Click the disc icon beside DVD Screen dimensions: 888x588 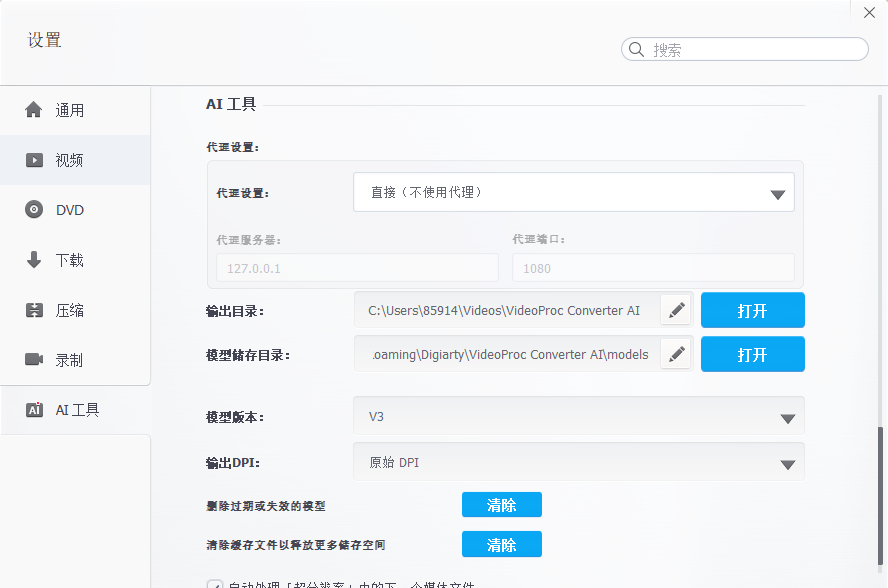pyautogui.click(x=34, y=210)
